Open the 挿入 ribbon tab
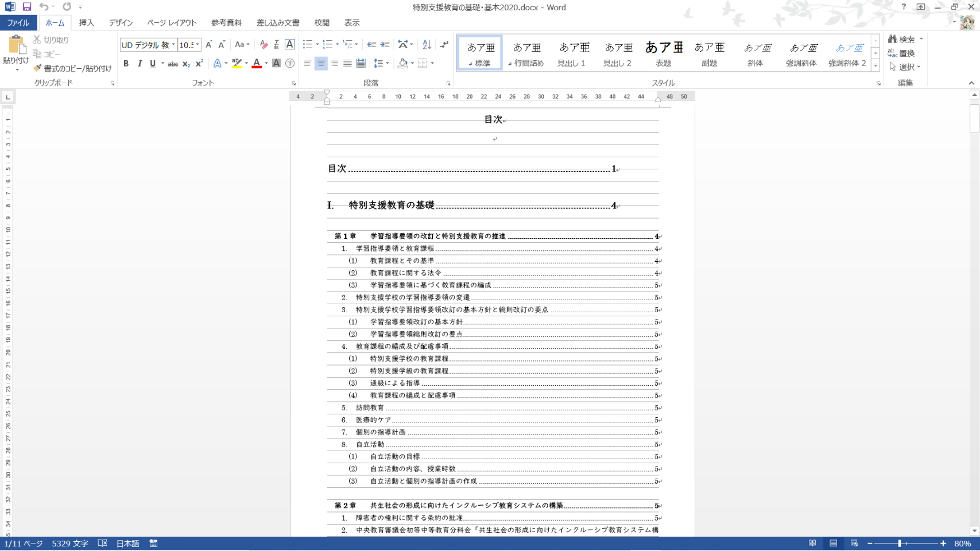The height and width of the screenshot is (551, 980). [x=86, y=23]
